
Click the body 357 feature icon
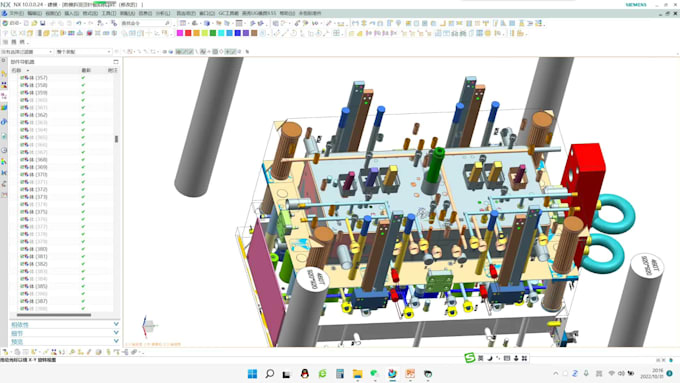click(x=26, y=78)
